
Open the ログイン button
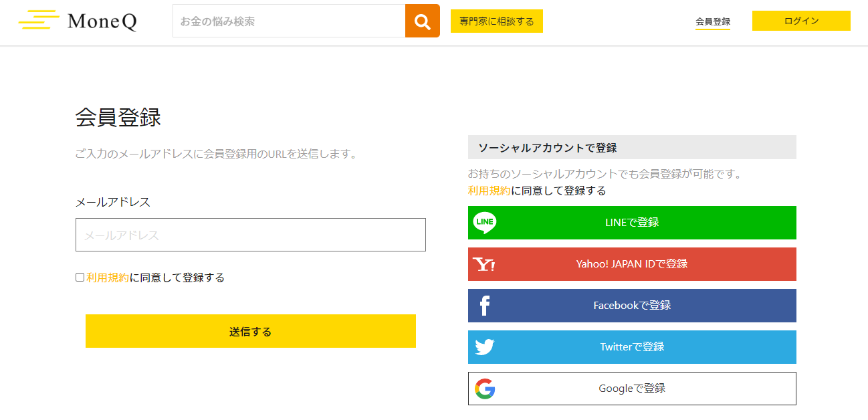(801, 21)
